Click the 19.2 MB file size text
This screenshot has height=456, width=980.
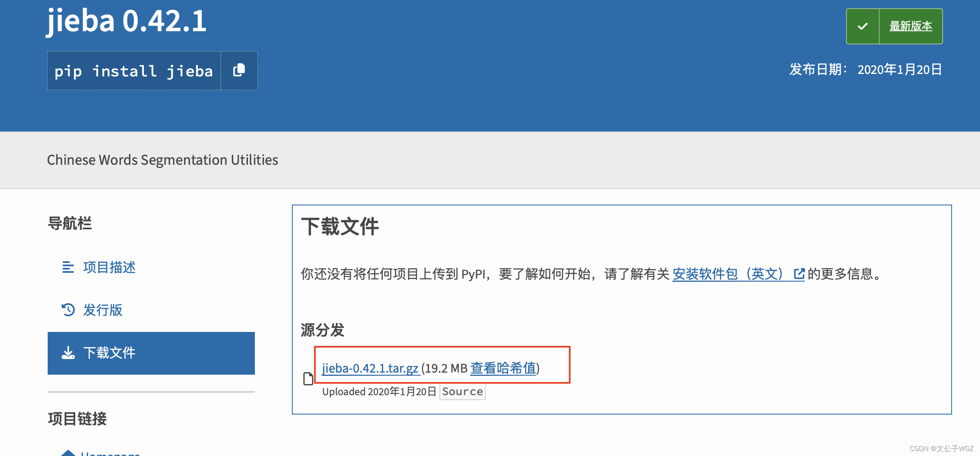[446, 368]
